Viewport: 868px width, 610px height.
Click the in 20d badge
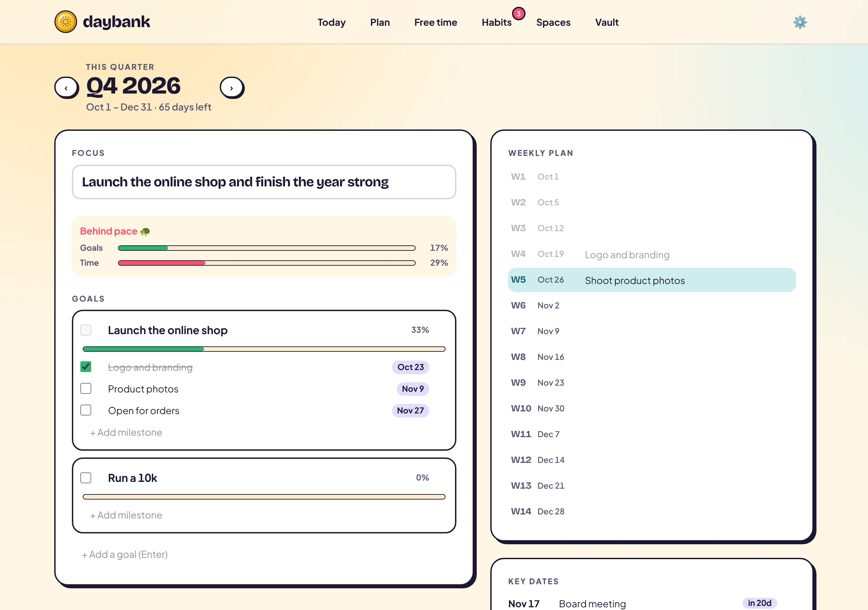pyautogui.click(x=759, y=603)
